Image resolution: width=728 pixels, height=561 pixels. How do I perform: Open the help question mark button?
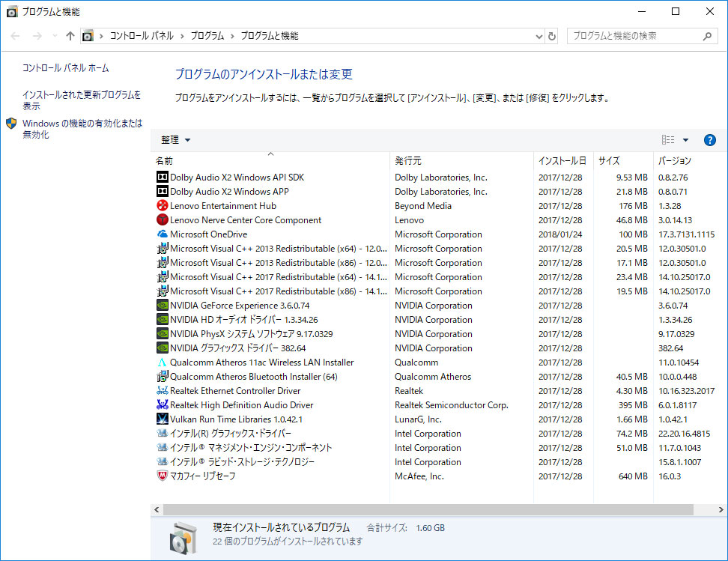click(709, 140)
